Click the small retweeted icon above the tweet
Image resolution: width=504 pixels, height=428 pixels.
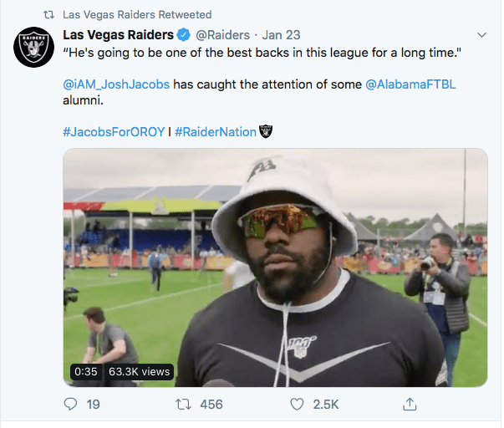(x=48, y=15)
